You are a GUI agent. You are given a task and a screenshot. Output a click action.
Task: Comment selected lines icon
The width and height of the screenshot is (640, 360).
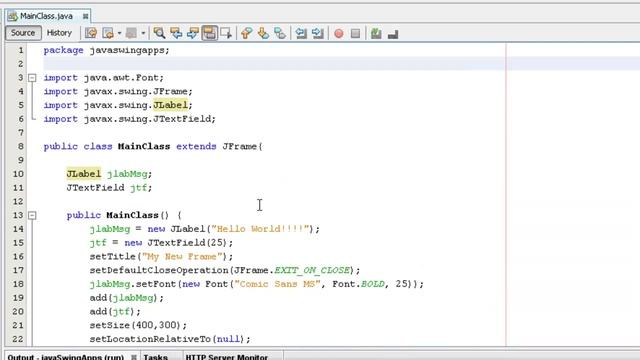376,33
